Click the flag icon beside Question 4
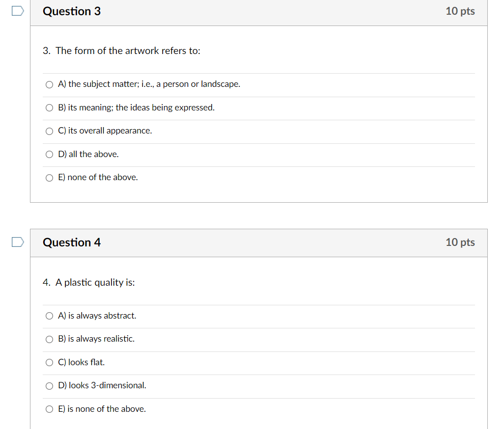The image size is (504, 429). coord(17,241)
